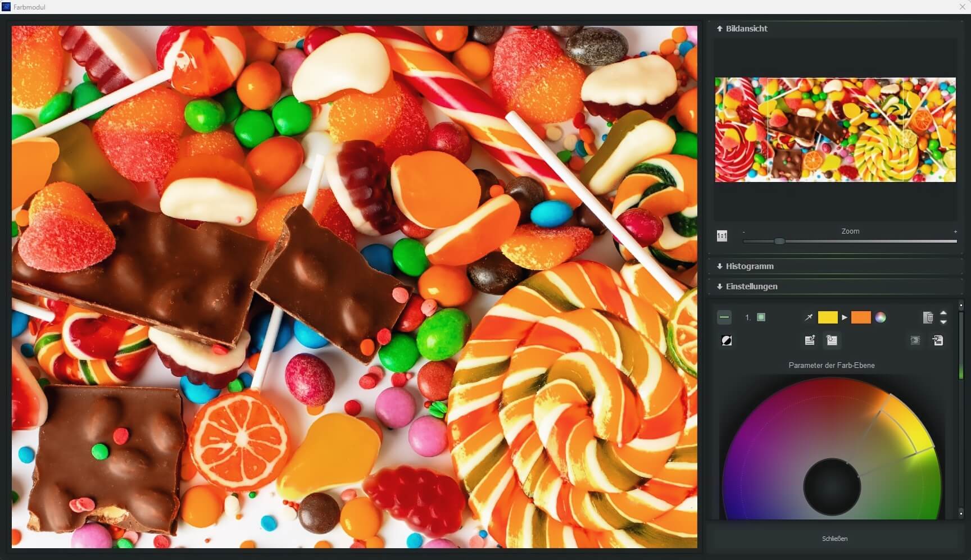Collapse the Bildansicht panel
This screenshot has height=560, width=971.
(x=742, y=29)
